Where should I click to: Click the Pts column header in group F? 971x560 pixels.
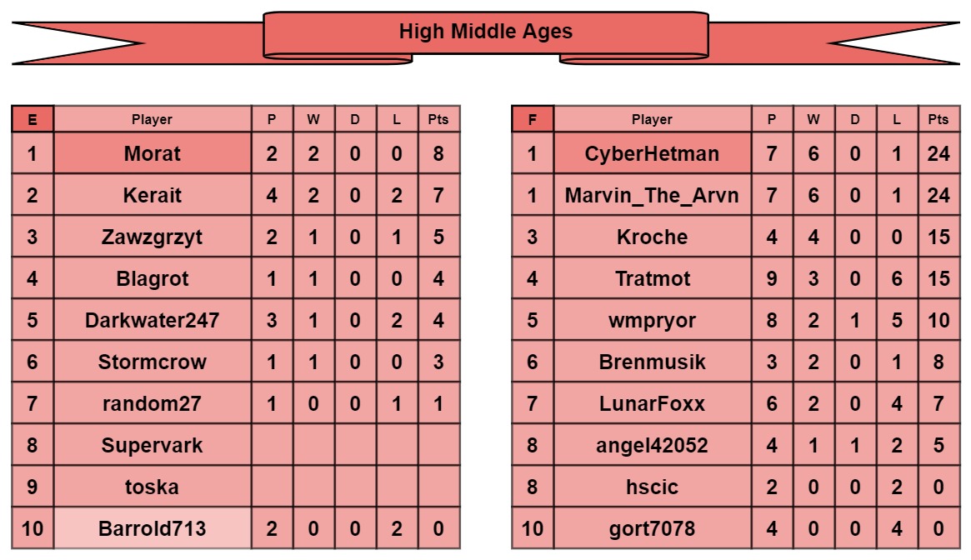click(x=938, y=119)
